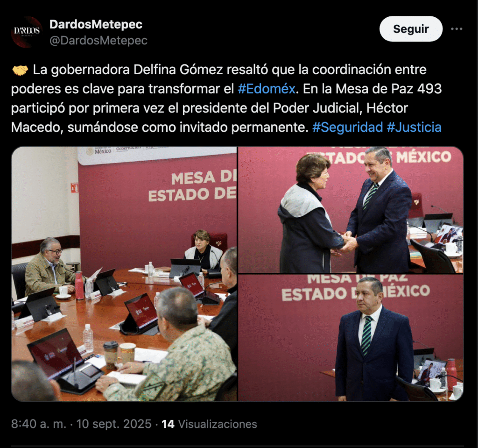The width and height of the screenshot is (478, 448).
Task: Click the 14 Visualizaciones view count
Action: (209, 424)
